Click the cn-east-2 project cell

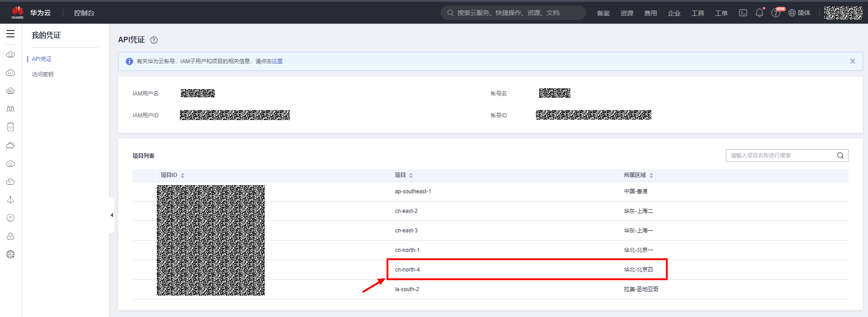[406, 211]
